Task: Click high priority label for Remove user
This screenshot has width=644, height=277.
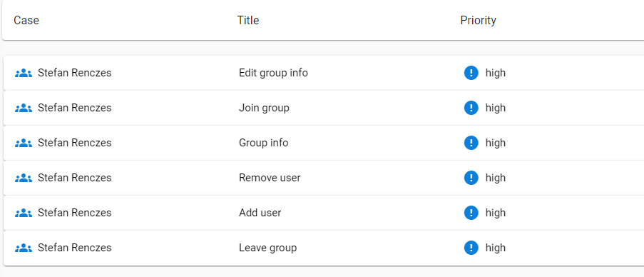Action: coord(496,178)
